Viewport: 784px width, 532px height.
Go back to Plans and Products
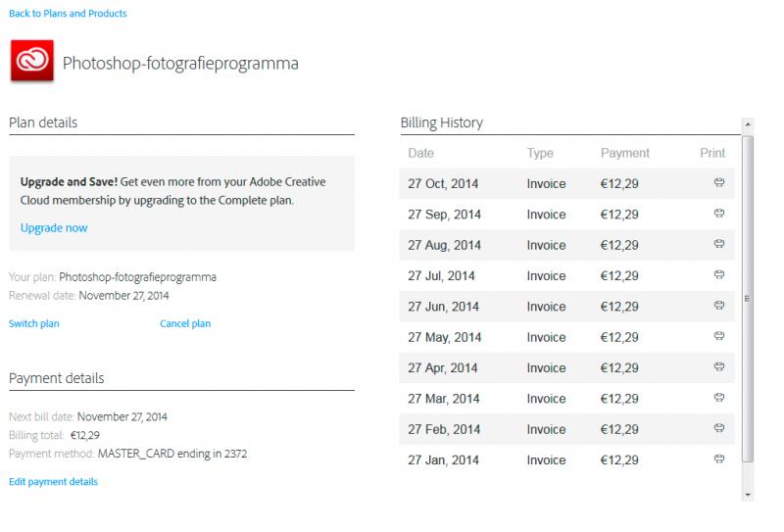(x=68, y=14)
